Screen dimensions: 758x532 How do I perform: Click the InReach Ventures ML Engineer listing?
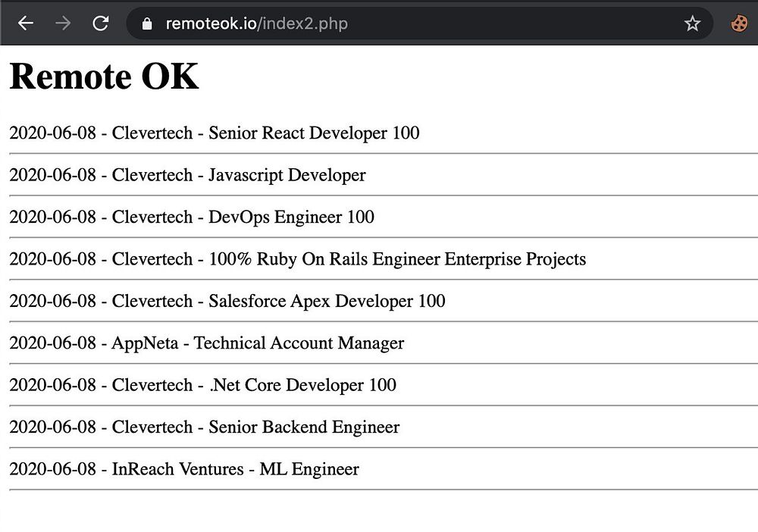tap(184, 469)
